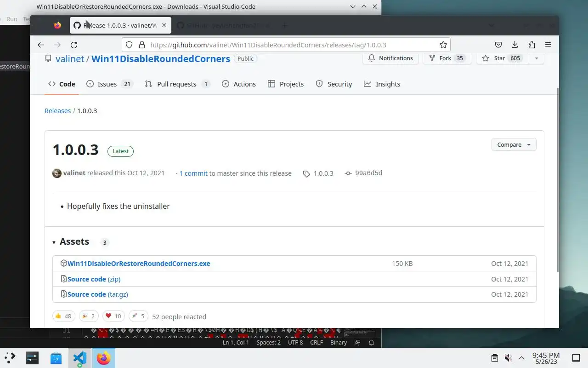
Task: Open clipboard tray icon
Action: [495, 358]
